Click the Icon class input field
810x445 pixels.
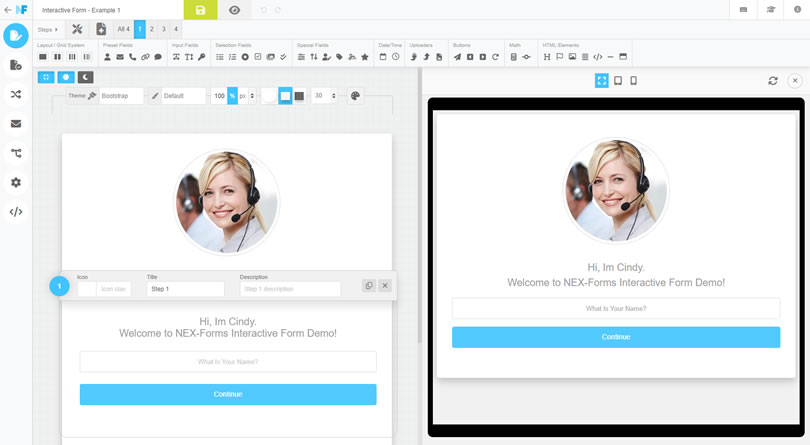113,289
